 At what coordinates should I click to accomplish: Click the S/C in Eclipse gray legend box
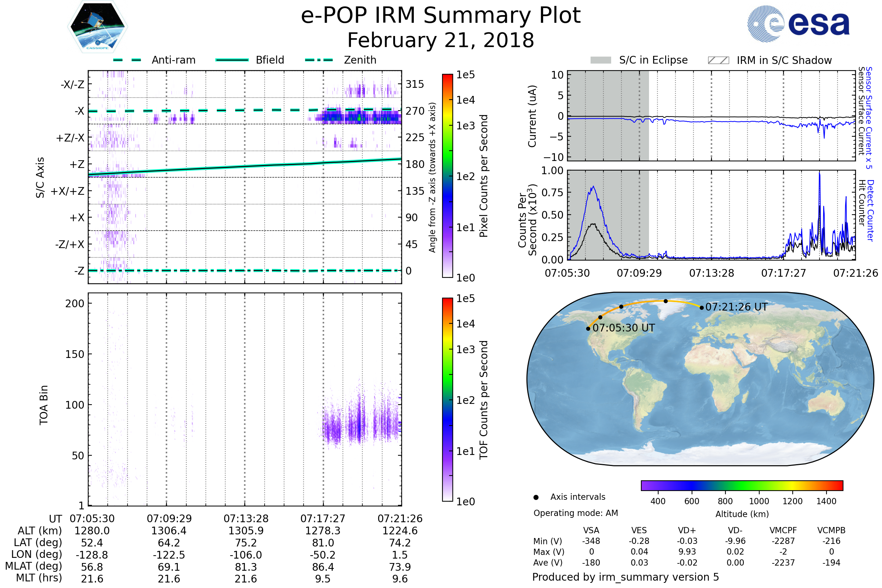(x=601, y=60)
